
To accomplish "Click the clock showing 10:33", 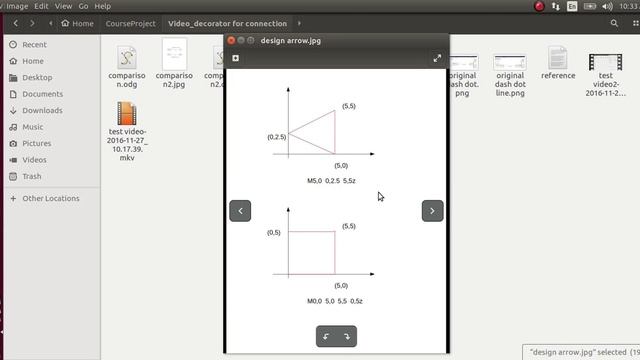I will [629, 6].
